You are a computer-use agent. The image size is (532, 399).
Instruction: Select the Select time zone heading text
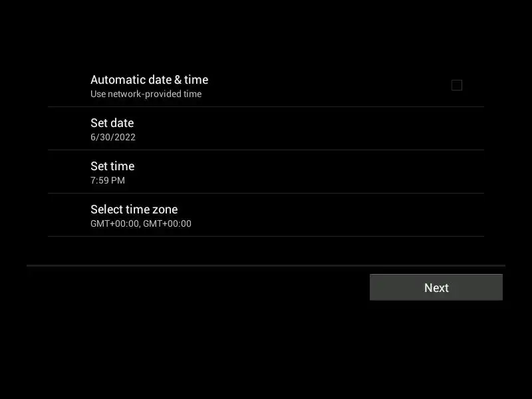[x=134, y=209]
